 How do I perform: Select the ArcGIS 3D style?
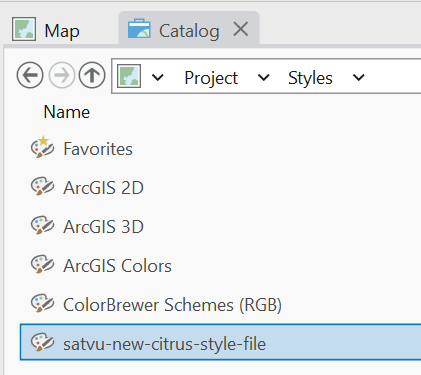click(x=103, y=227)
